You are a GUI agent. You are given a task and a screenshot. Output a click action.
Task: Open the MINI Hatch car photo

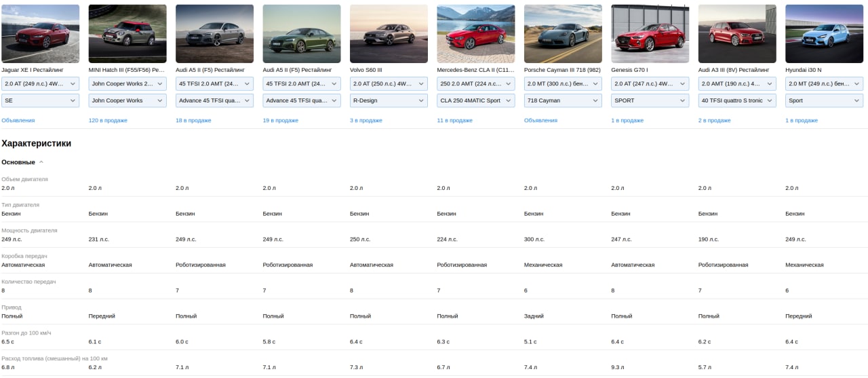click(127, 34)
